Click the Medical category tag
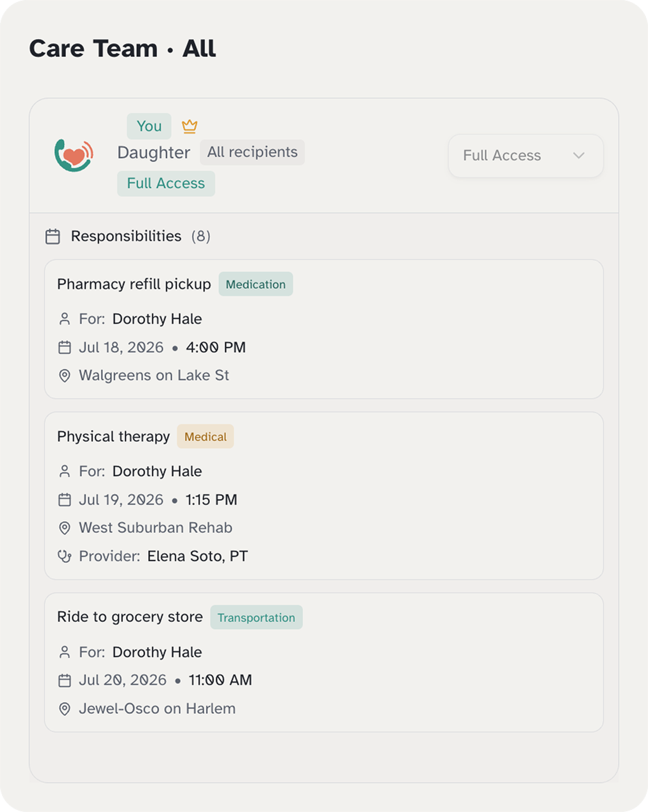This screenshot has height=812, width=648. 206,436
